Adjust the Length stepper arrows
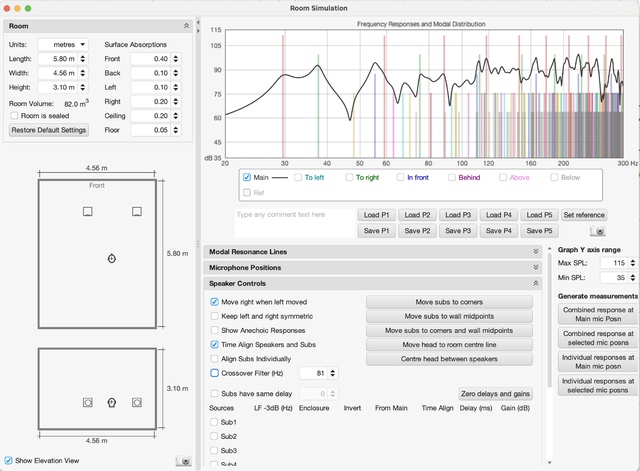The image size is (640, 471). tap(83, 59)
